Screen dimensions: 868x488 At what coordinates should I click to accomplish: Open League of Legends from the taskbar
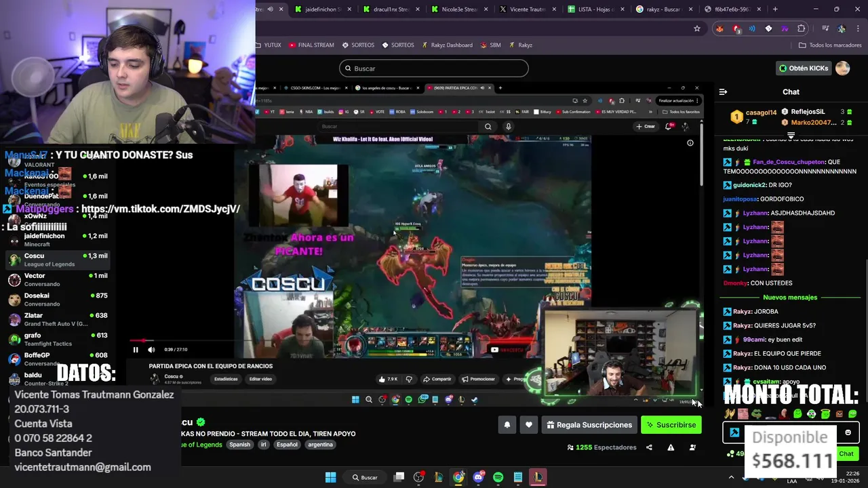pyautogui.click(x=538, y=477)
